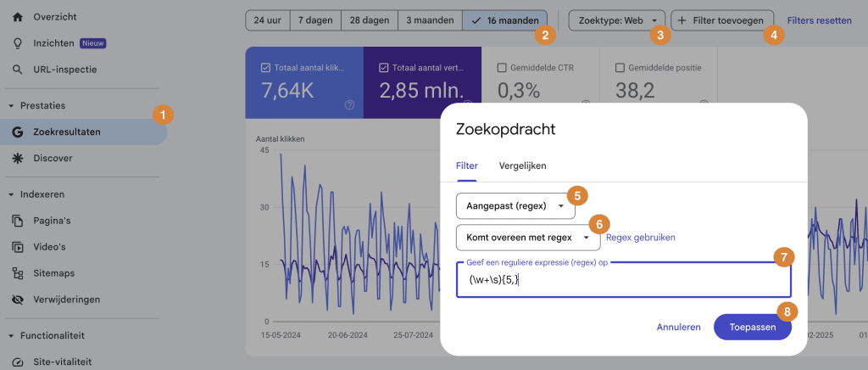Screen dimensions: 868x370
Task: Open the Aangepast (regex) dropdown
Action: pyautogui.click(x=515, y=206)
